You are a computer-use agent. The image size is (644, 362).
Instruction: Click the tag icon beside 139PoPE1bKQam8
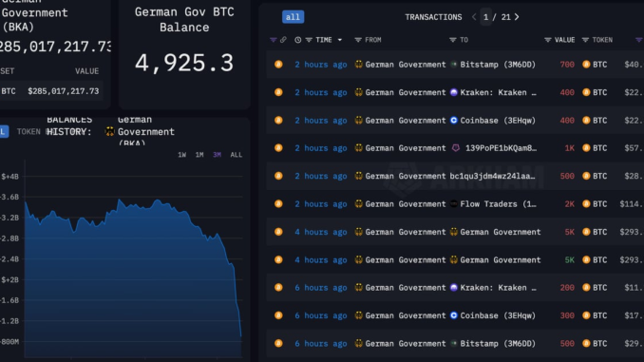click(x=456, y=148)
